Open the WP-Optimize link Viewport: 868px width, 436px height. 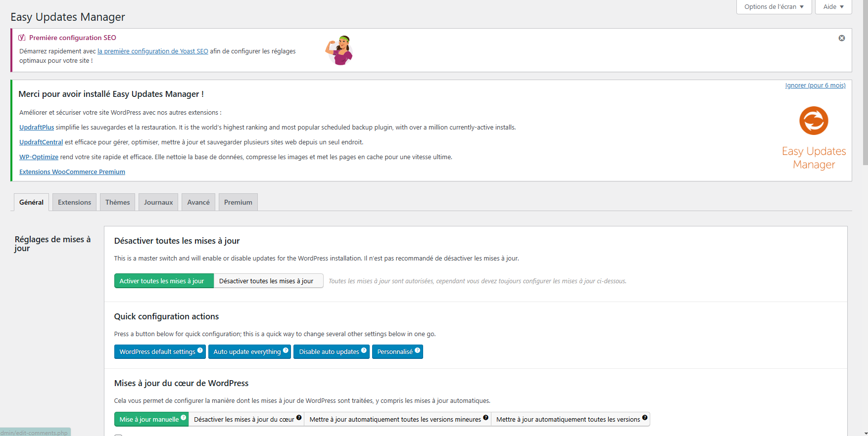pos(39,157)
